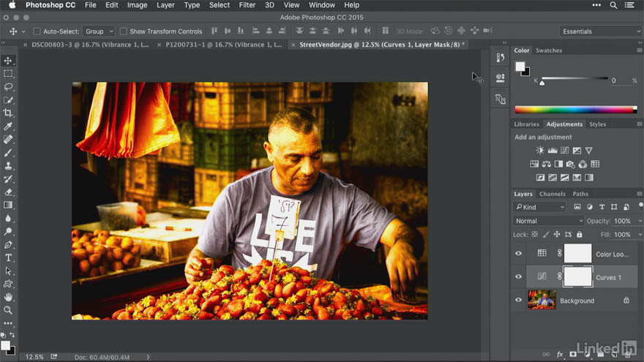This screenshot has width=644, height=362.
Task: Select the Zoom tool
Action: tap(8, 310)
